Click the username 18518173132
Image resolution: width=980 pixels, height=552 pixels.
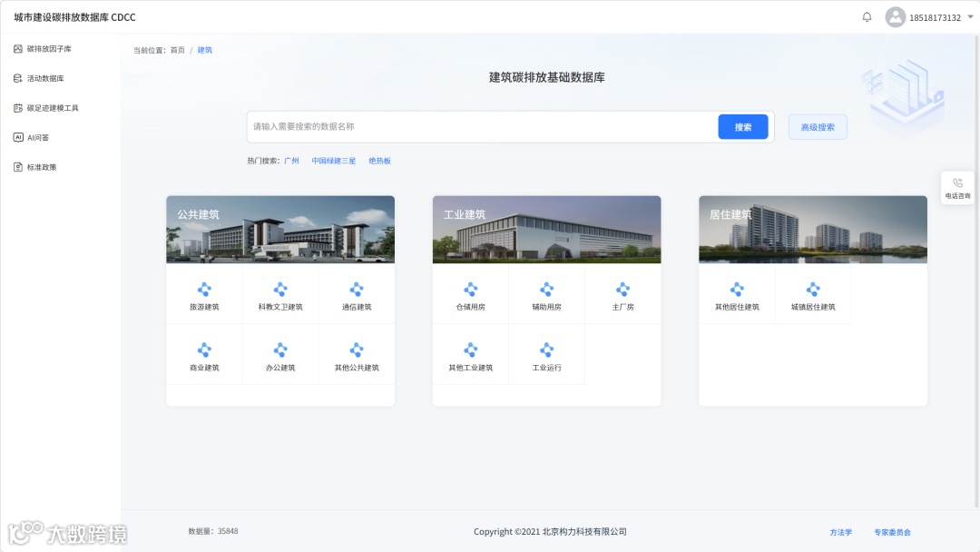click(935, 17)
